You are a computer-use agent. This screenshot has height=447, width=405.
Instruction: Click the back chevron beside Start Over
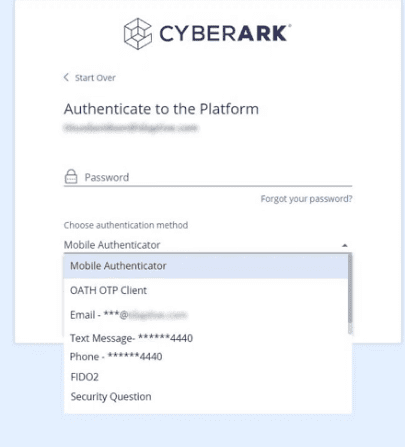[x=66, y=77]
